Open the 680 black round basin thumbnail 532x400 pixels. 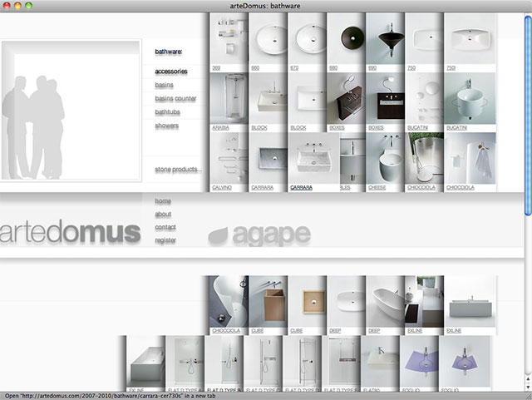(x=346, y=38)
